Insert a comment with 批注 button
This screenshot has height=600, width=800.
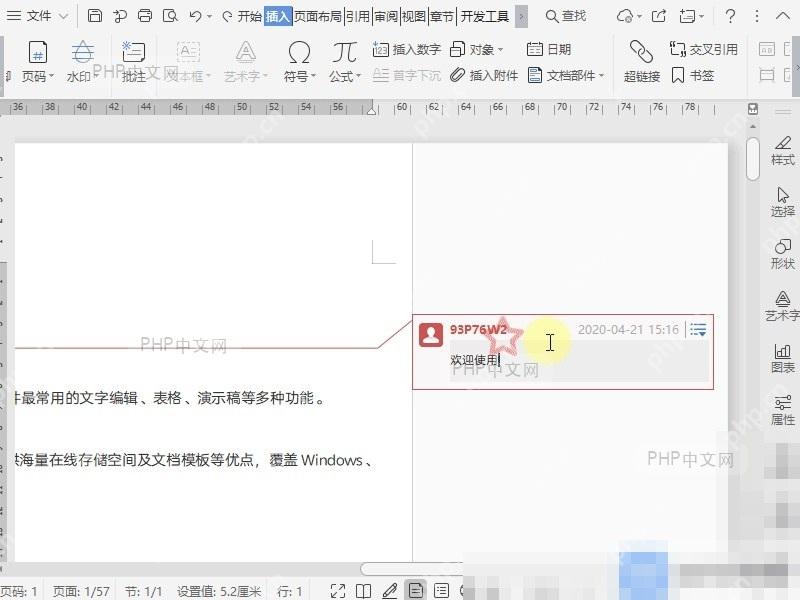coord(134,62)
